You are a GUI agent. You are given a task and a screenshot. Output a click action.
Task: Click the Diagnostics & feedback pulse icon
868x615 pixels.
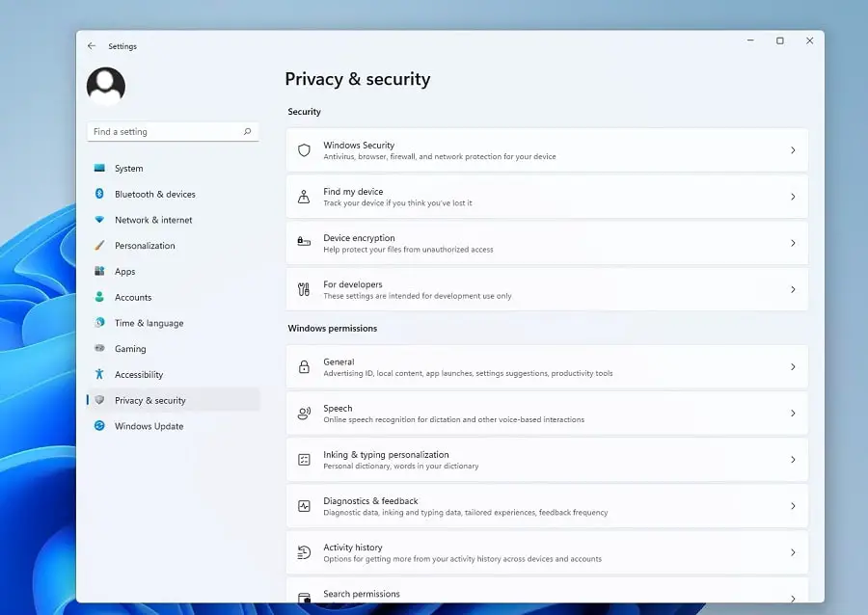coord(304,506)
